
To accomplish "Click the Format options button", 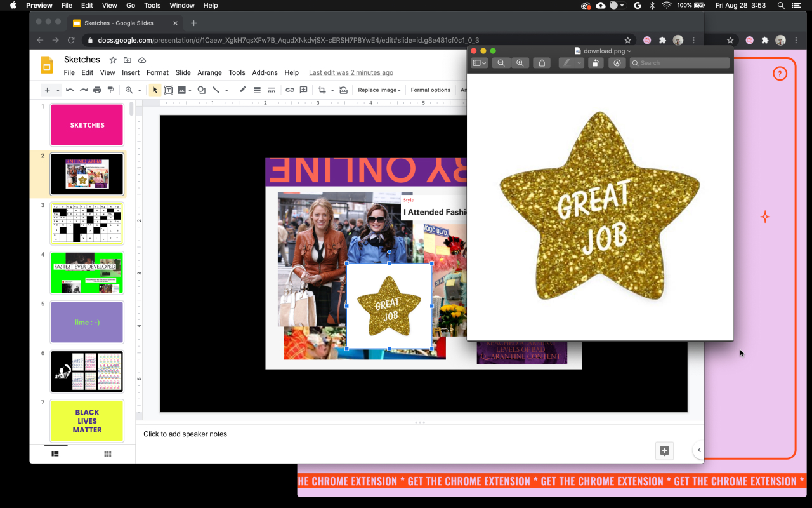I will click(430, 90).
